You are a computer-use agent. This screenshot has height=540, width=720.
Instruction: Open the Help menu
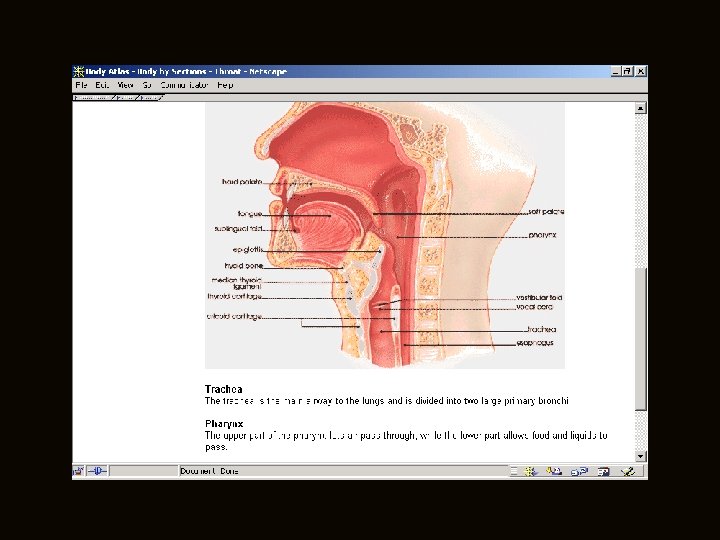[x=225, y=85]
